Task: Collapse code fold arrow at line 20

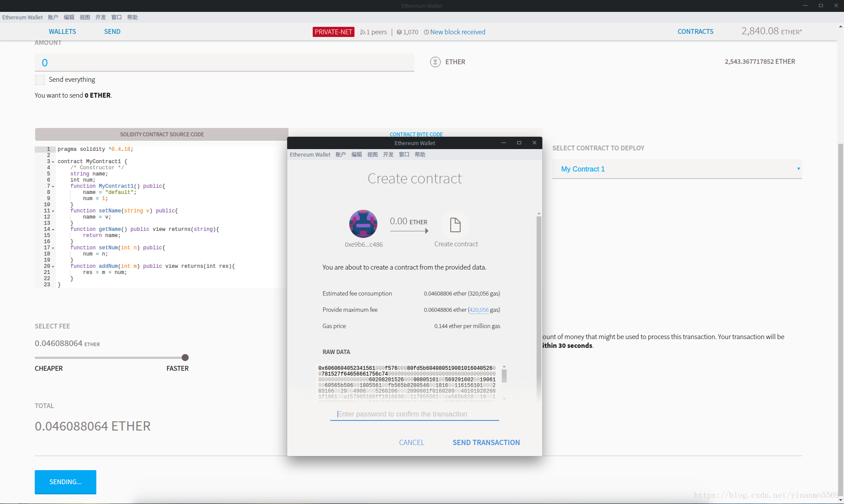Action: point(53,267)
